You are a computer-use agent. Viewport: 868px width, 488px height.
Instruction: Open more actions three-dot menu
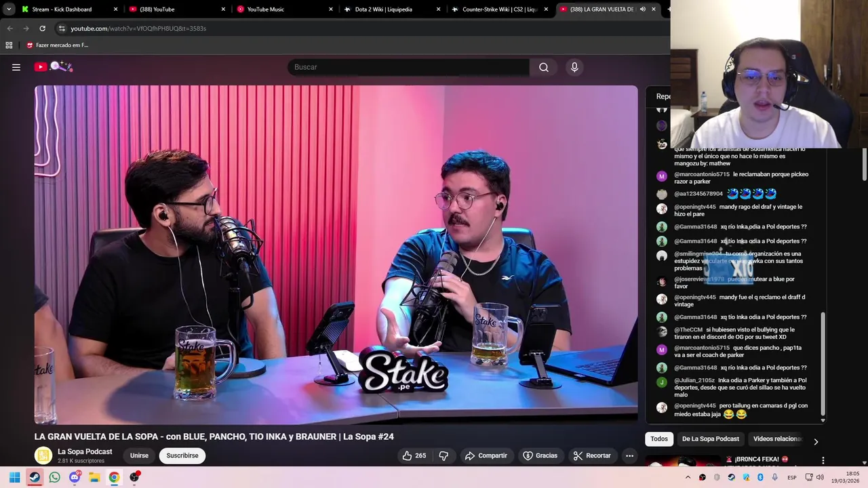click(x=629, y=455)
